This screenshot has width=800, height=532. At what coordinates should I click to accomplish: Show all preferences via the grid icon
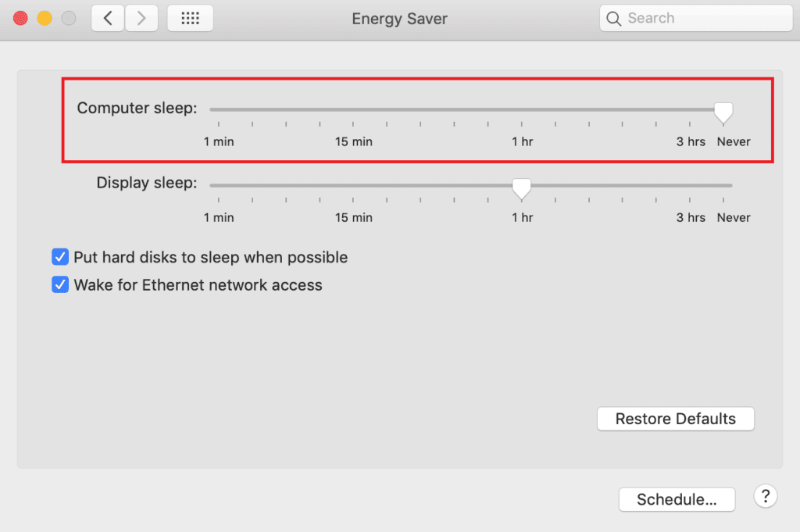pyautogui.click(x=191, y=19)
